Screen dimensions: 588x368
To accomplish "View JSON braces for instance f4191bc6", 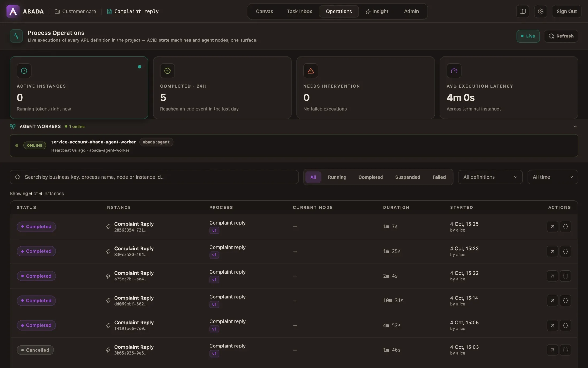I will click(x=565, y=325).
